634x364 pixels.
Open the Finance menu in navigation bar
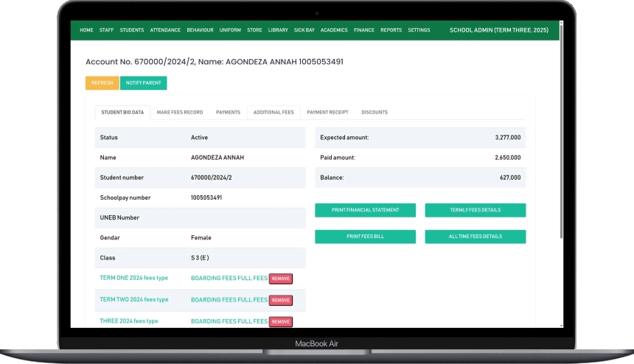point(363,30)
